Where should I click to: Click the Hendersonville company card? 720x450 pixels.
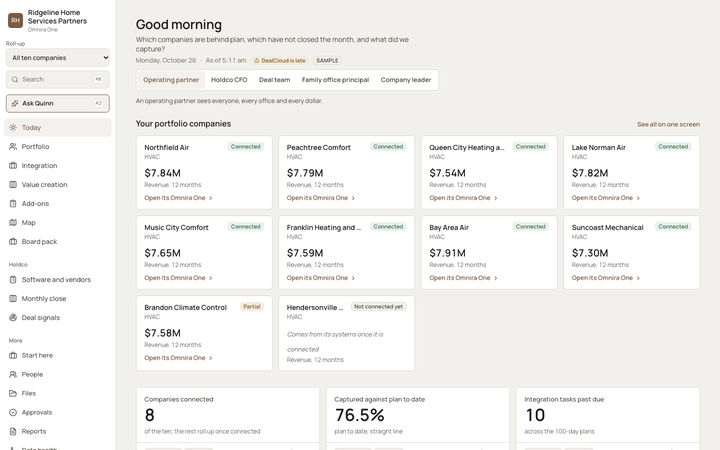coord(346,333)
